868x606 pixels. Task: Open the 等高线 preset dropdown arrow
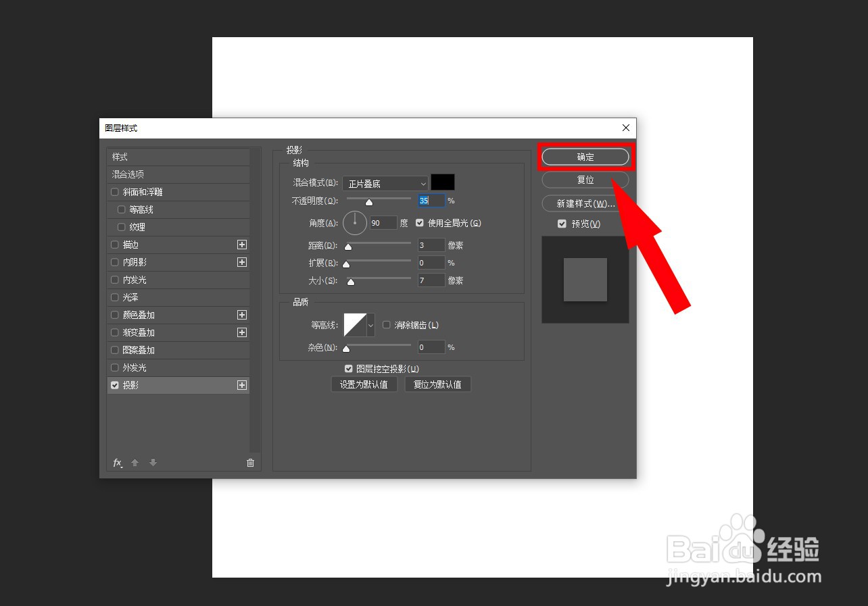370,325
